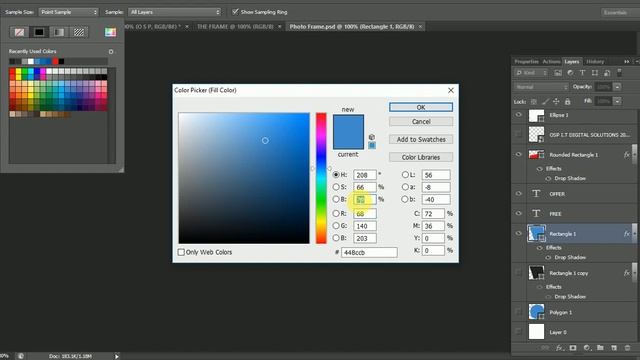Image resolution: width=640 pixels, height=360 pixels.
Task: Click the create new group folder icon
Action: click(x=600, y=348)
